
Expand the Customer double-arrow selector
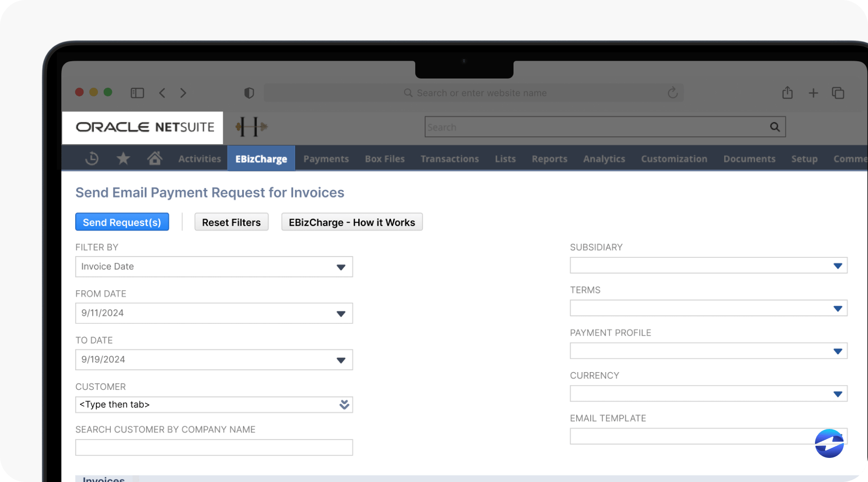coord(344,404)
